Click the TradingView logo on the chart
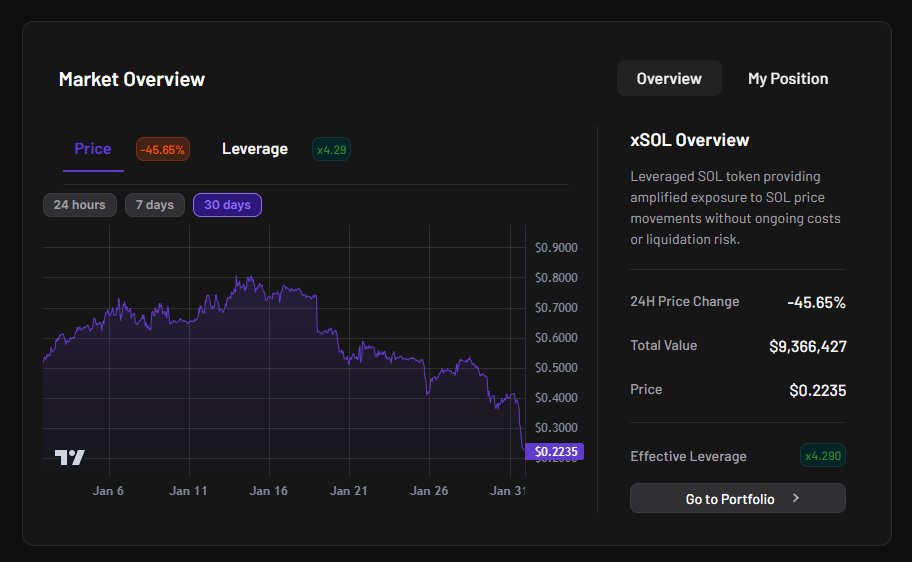 (70, 457)
